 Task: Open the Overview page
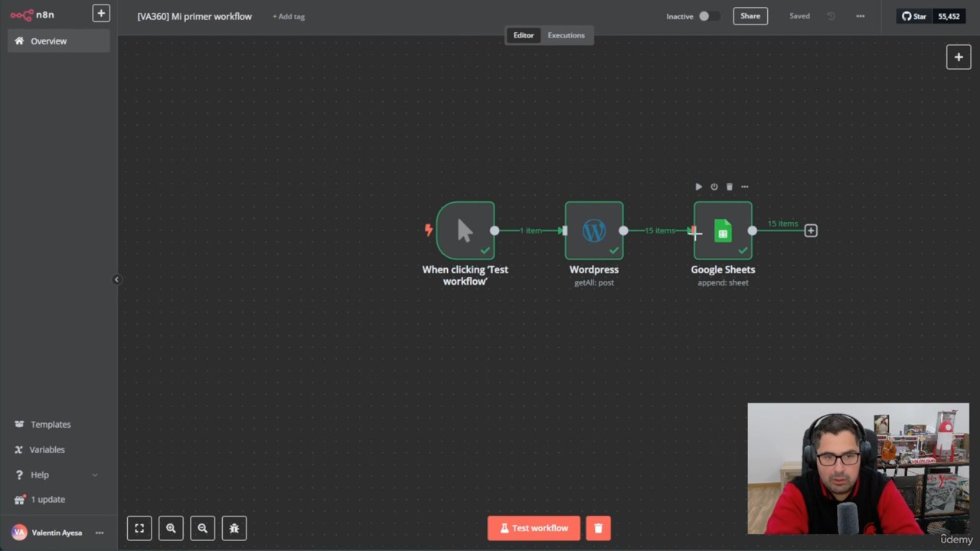[x=59, y=41]
